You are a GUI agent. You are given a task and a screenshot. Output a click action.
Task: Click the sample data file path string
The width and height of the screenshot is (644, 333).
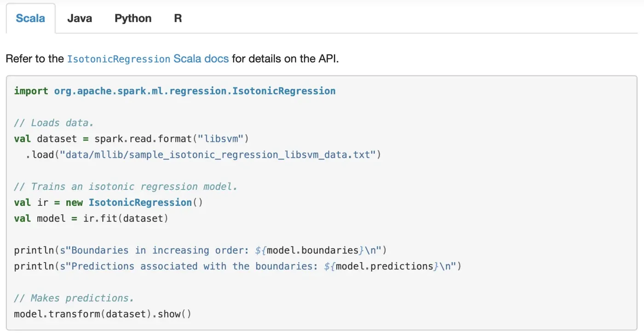coord(218,155)
